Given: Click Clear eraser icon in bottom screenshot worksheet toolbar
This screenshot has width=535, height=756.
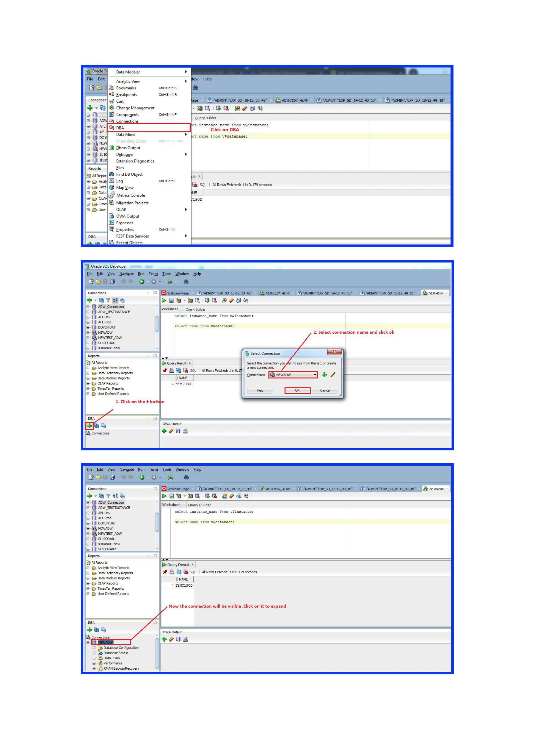Looking at the screenshot, I should (232, 496).
